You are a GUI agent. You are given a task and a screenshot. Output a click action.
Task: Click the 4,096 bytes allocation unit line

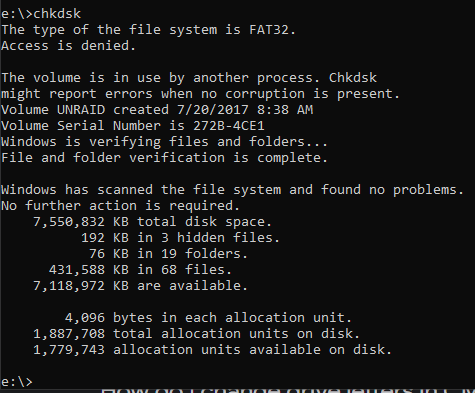coord(208,318)
